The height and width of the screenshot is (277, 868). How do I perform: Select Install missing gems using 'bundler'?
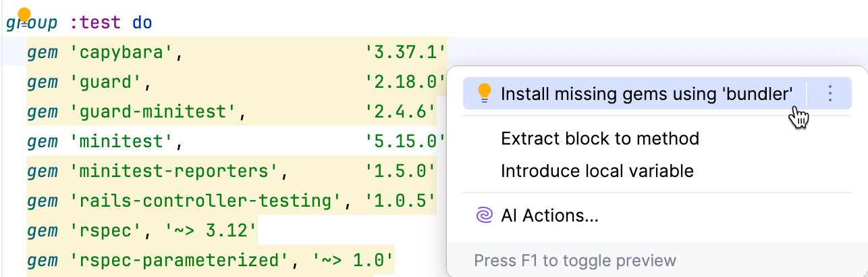[646, 94]
